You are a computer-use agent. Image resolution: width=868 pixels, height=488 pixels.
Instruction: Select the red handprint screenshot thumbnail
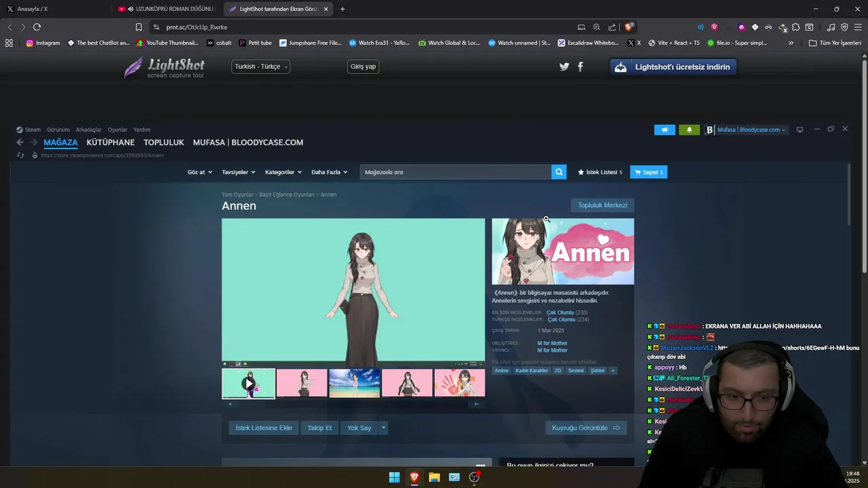tap(460, 383)
